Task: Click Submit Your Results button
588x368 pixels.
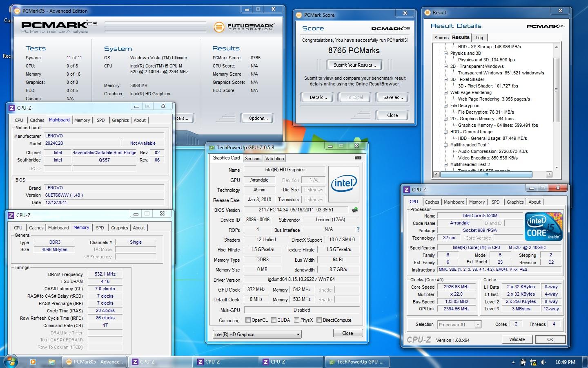Action: click(x=355, y=65)
